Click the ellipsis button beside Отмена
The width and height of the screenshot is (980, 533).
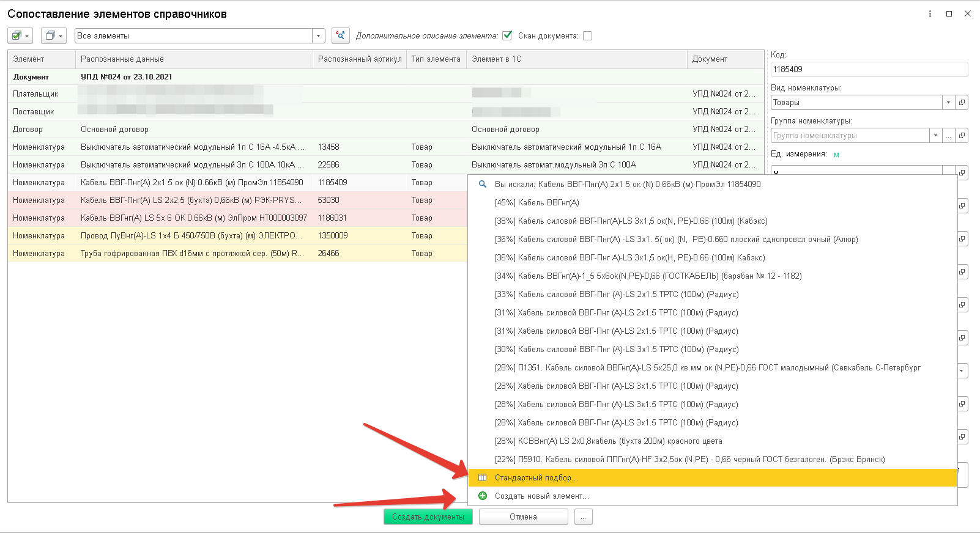[583, 516]
